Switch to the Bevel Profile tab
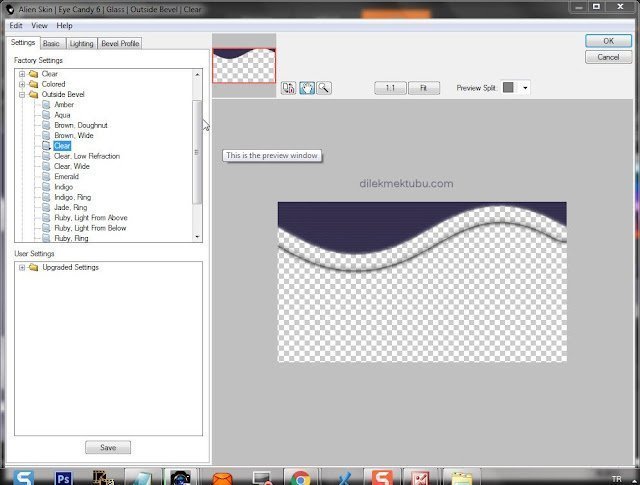 (120, 44)
